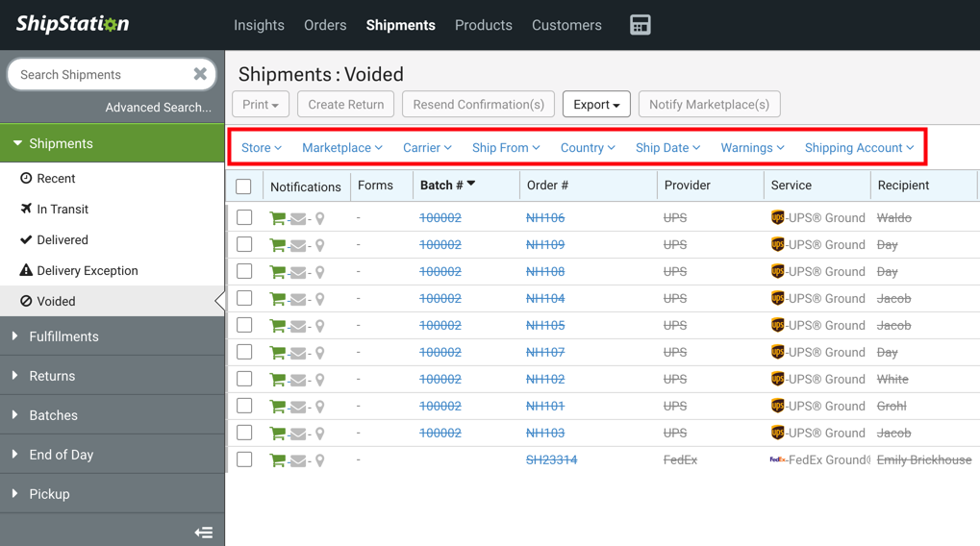
Task: Click the cart icon in row NH108
Action: 278,272
